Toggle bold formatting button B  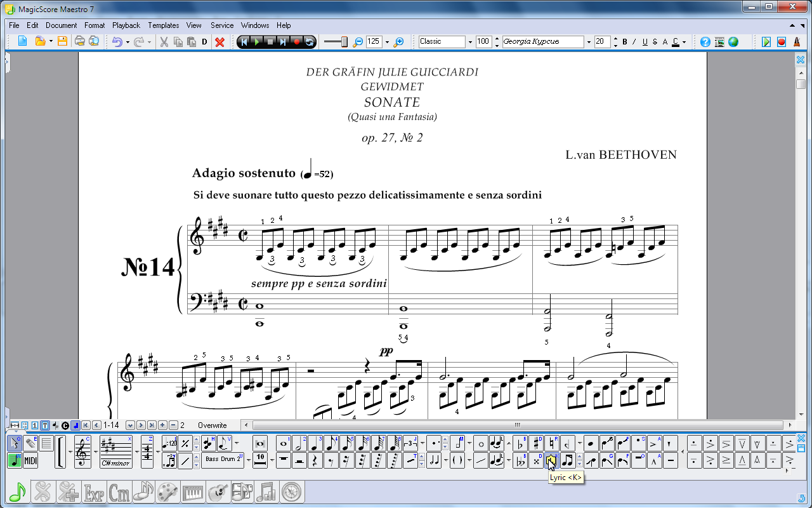tap(625, 42)
